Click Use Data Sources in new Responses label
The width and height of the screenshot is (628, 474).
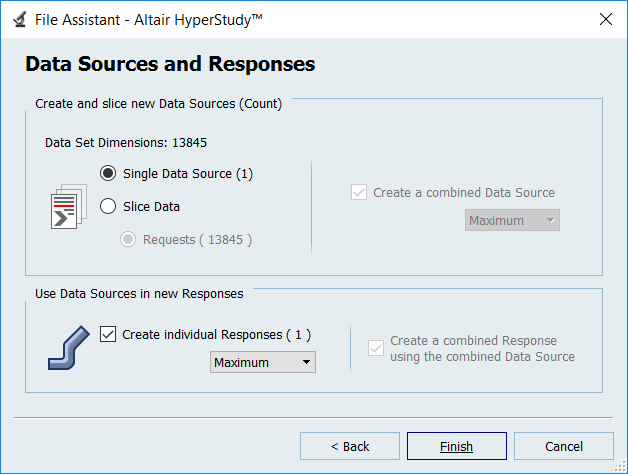tap(139, 293)
